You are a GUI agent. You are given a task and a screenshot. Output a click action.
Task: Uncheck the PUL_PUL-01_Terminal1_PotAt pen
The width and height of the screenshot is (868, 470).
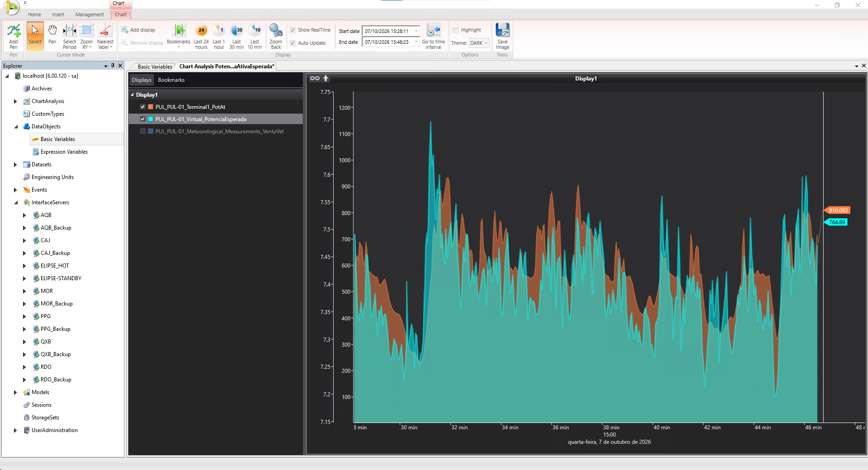pyautogui.click(x=143, y=107)
